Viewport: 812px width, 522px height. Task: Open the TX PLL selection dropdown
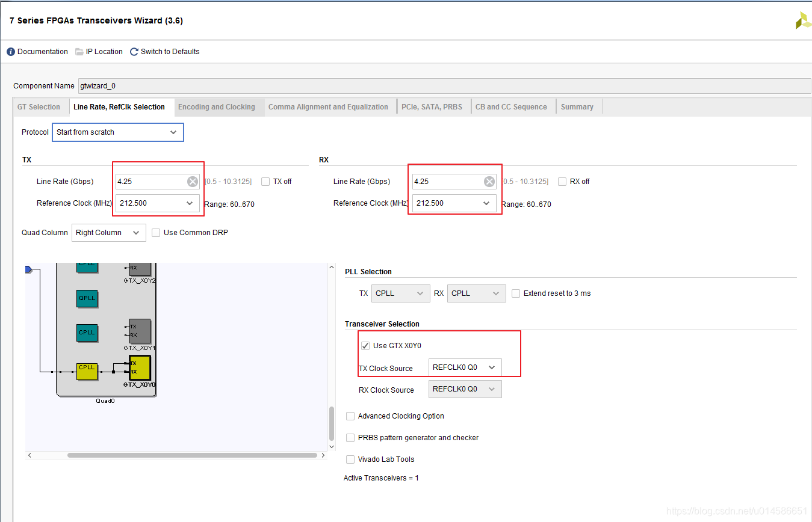(x=401, y=293)
